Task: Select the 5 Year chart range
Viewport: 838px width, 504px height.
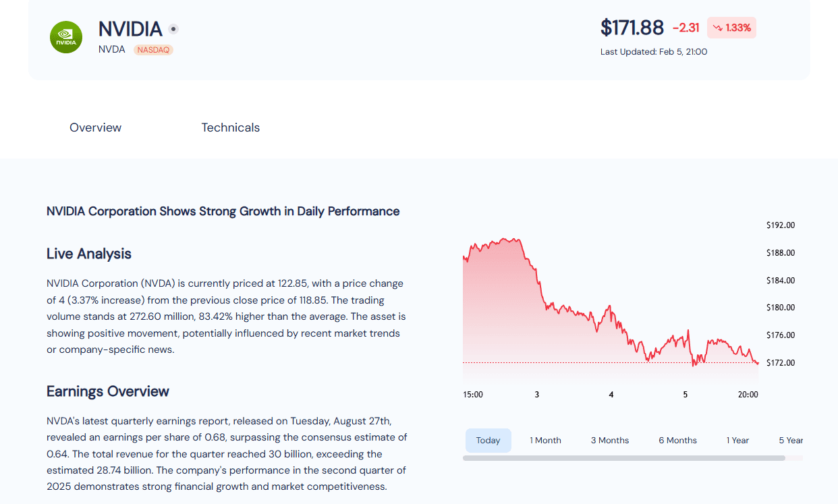Action: (x=790, y=441)
